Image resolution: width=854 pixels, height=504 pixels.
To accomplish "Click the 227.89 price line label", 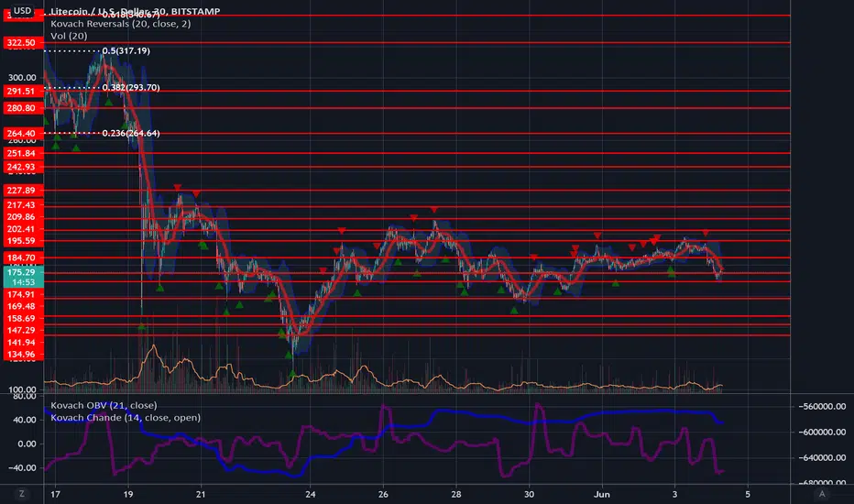I will pos(22,191).
